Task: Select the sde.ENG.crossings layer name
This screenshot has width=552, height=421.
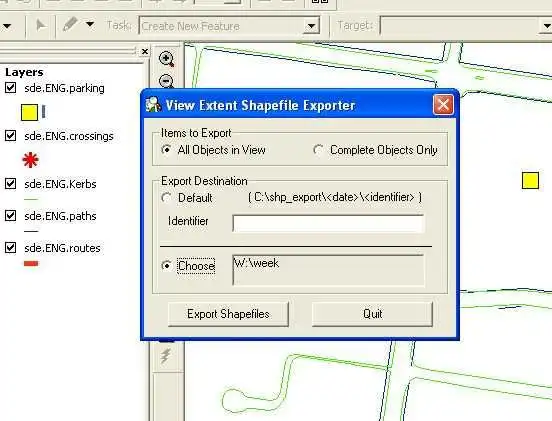Action: (69, 136)
